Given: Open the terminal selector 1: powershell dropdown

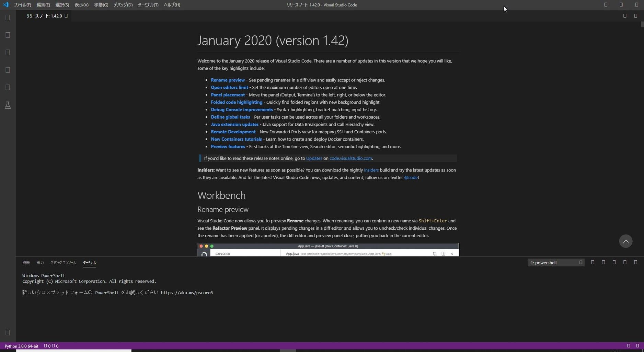Looking at the screenshot, I should pyautogui.click(x=556, y=263).
